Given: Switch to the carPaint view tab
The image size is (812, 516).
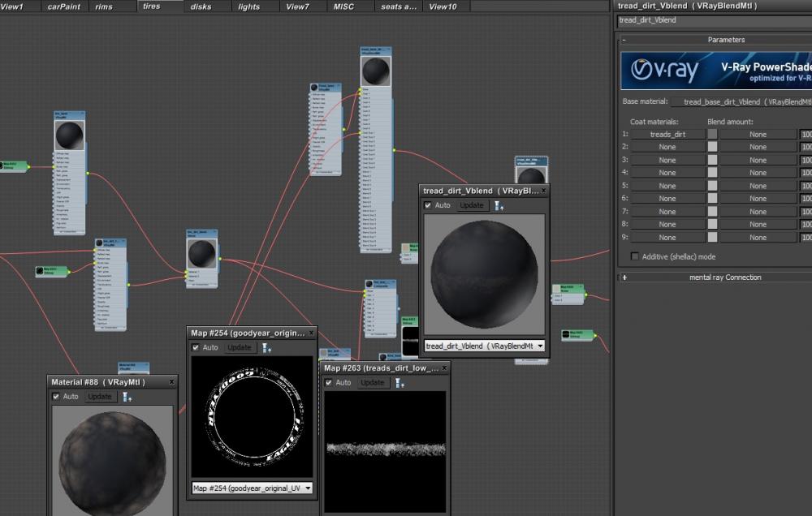Looking at the screenshot, I should 63,6.
